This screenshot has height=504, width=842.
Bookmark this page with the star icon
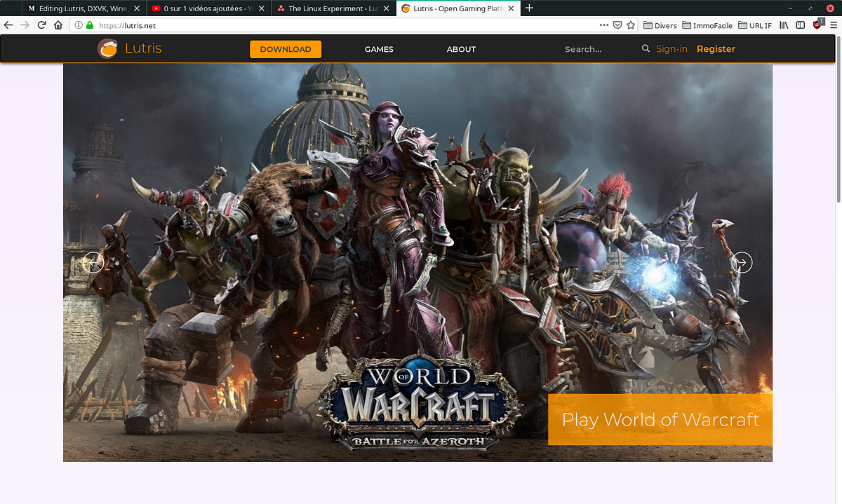point(631,25)
